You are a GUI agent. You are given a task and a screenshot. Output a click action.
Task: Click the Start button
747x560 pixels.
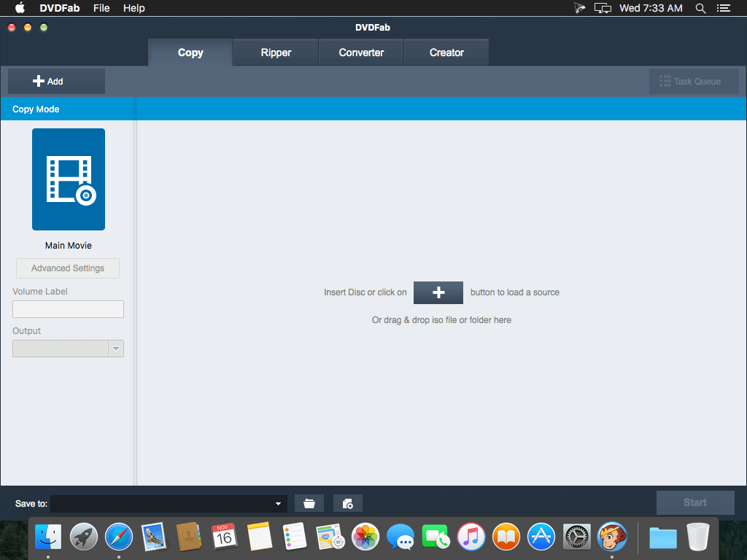tap(695, 502)
